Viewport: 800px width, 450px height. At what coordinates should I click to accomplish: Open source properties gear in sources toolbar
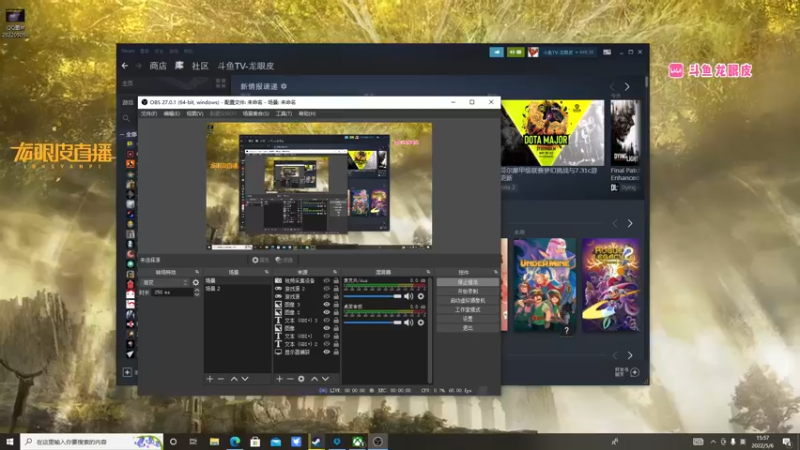tap(301, 379)
